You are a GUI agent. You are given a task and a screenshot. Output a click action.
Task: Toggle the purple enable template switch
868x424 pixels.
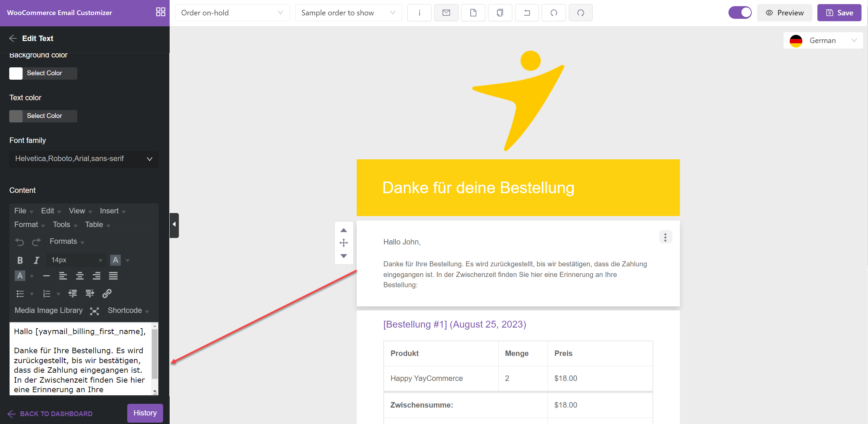pos(740,13)
